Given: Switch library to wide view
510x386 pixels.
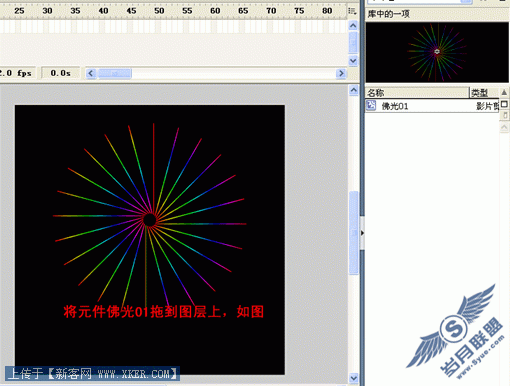Looking at the screenshot, I should 504,105.
